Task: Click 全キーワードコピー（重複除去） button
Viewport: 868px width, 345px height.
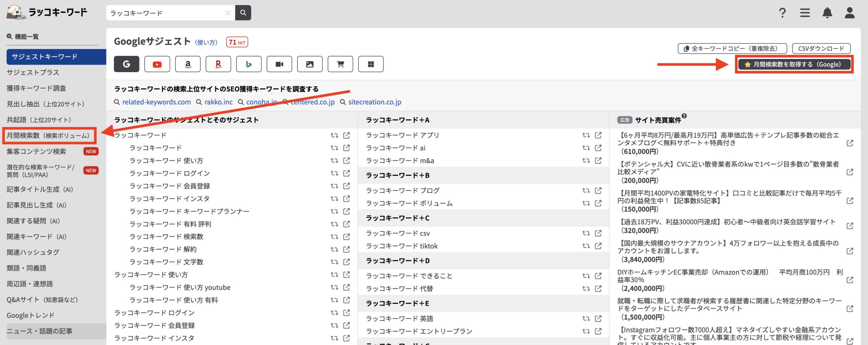Action: pyautogui.click(x=732, y=48)
